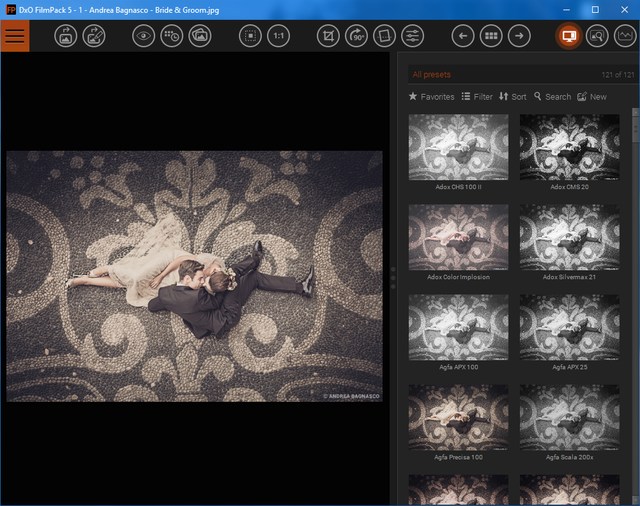Apply the Adox Color Implosion preset
Viewport: 640px width, 506px height.
(458, 238)
